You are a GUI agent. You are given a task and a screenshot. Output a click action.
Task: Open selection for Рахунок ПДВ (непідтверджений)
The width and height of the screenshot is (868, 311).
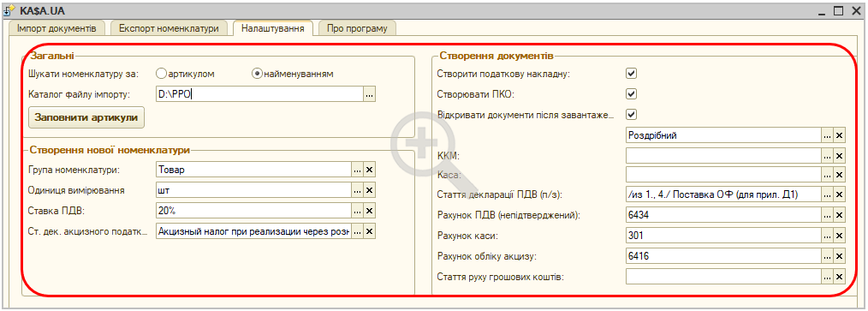click(x=827, y=214)
